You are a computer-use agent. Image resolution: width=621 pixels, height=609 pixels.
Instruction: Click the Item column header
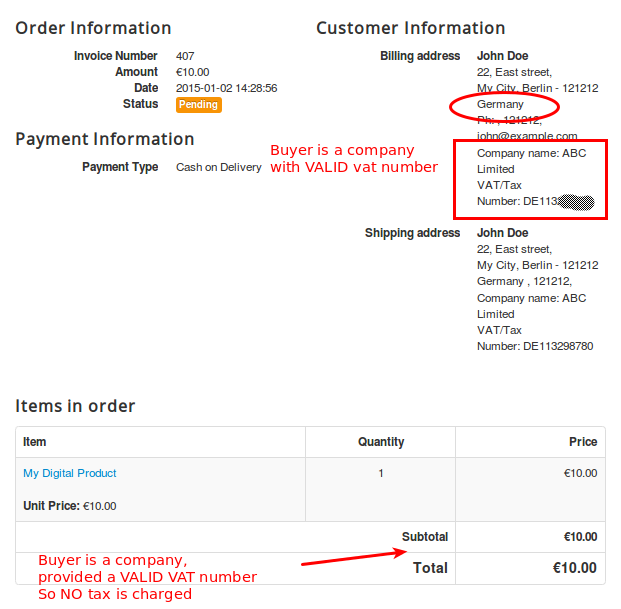[x=35, y=442]
